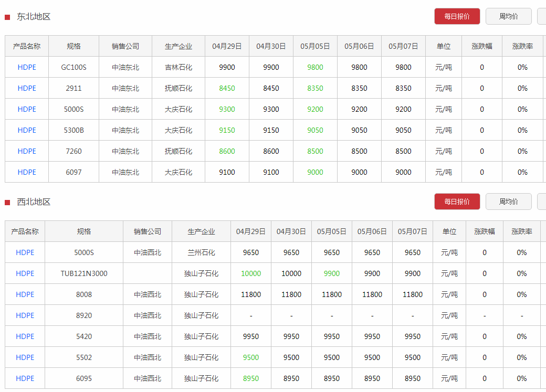546x392 pixels.
Task: Open HDPE link in TUB121N3000 row
Action: (x=25, y=273)
